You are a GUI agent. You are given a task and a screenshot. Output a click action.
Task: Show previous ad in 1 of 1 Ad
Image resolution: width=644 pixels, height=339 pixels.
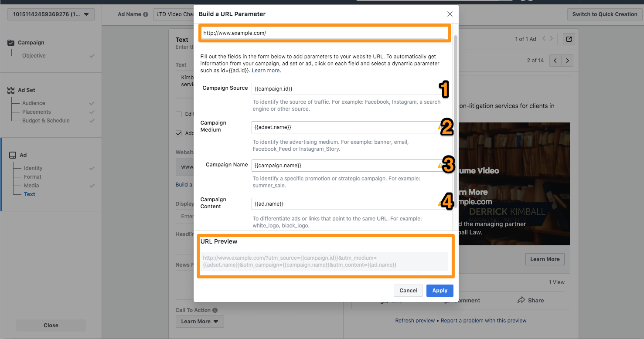pos(544,39)
